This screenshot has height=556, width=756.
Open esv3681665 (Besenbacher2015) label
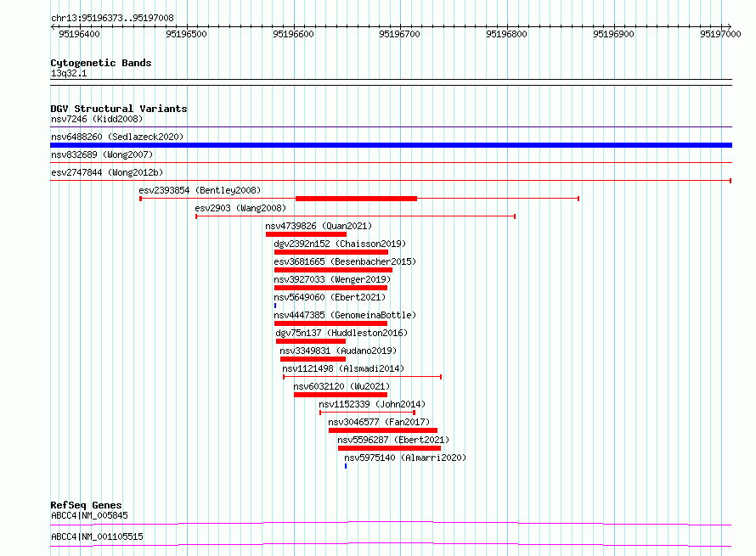[345, 261]
